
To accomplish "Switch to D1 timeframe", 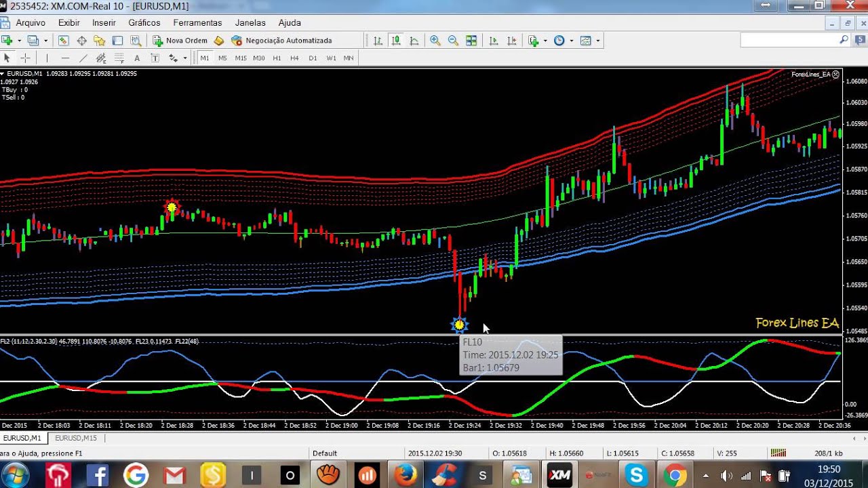I will pyautogui.click(x=313, y=58).
